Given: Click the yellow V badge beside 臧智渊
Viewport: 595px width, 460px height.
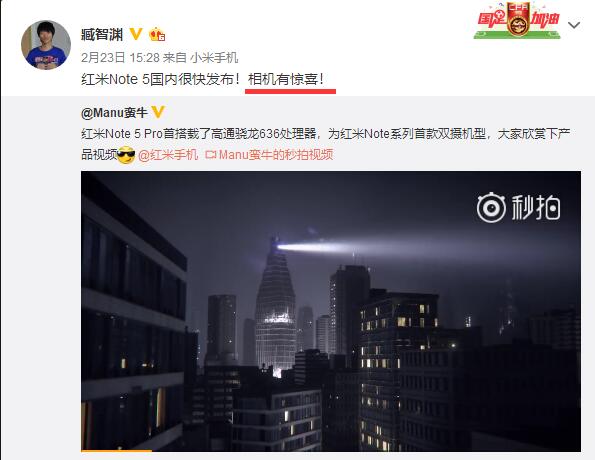Looking at the screenshot, I should point(135,34).
